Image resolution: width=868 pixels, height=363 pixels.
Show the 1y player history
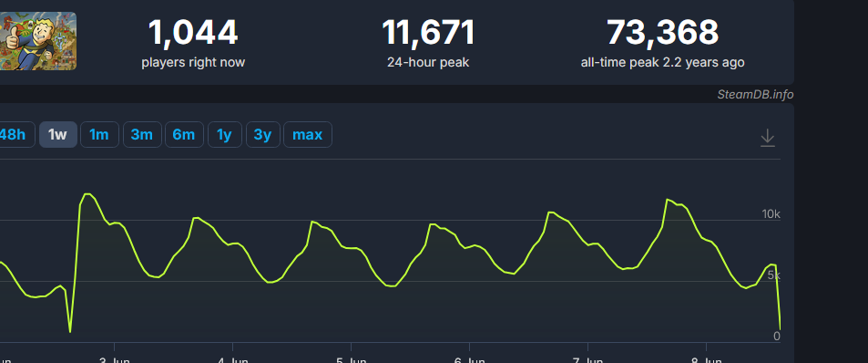[x=224, y=135]
